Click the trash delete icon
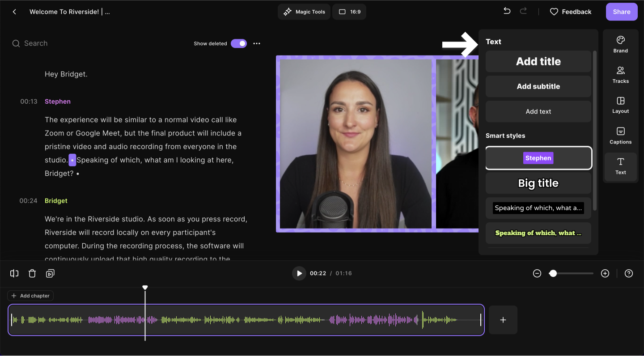The height and width of the screenshot is (356, 644). click(x=32, y=273)
